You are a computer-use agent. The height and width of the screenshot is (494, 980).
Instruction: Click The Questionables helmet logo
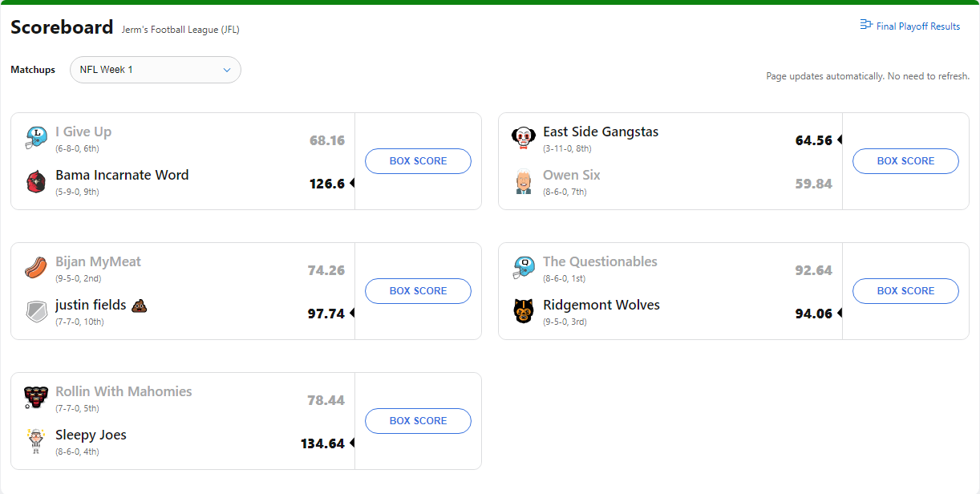[524, 268]
